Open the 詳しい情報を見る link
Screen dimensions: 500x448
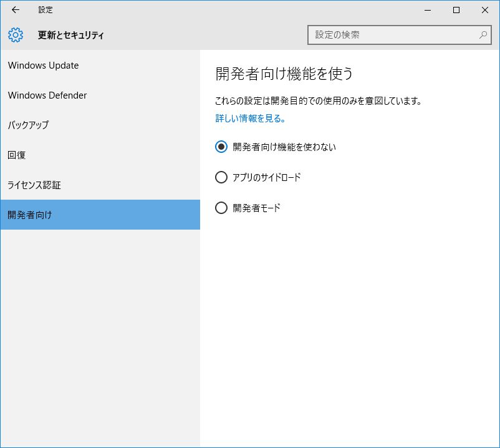click(x=251, y=118)
